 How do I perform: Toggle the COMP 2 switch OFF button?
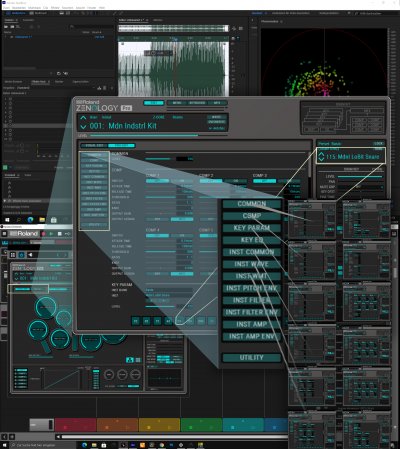235,181
